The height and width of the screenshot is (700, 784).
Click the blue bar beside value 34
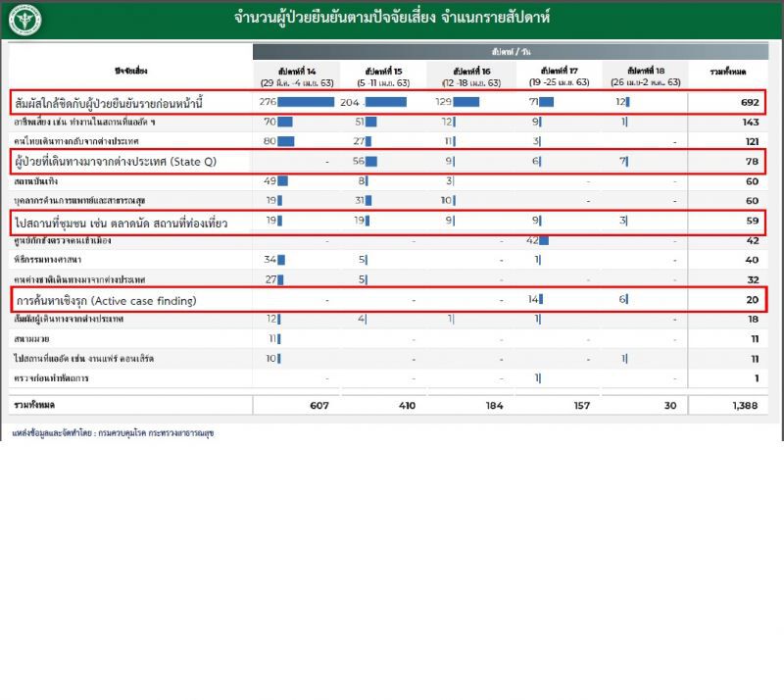point(281,260)
